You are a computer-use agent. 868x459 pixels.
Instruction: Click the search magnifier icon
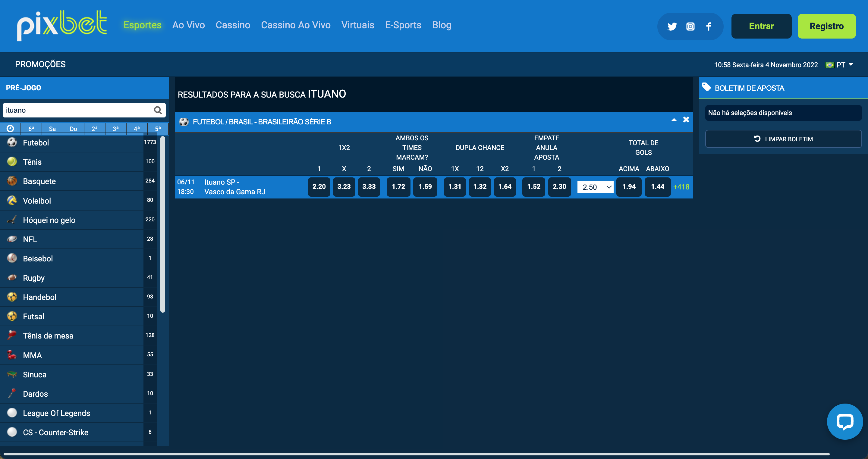(x=158, y=110)
